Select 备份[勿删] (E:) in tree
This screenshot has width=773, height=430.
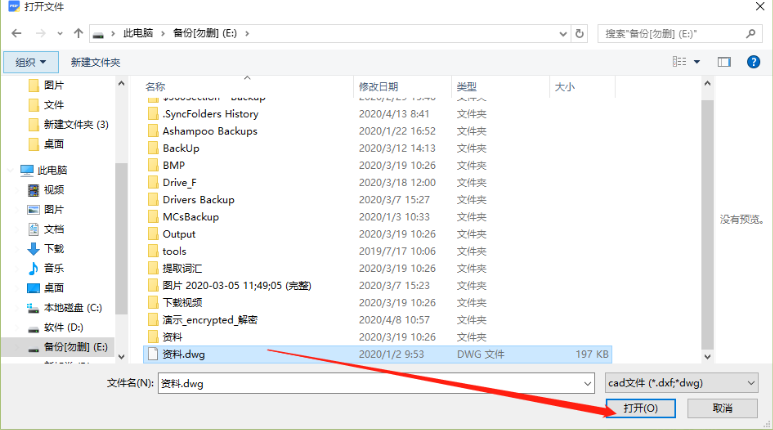coord(75,347)
